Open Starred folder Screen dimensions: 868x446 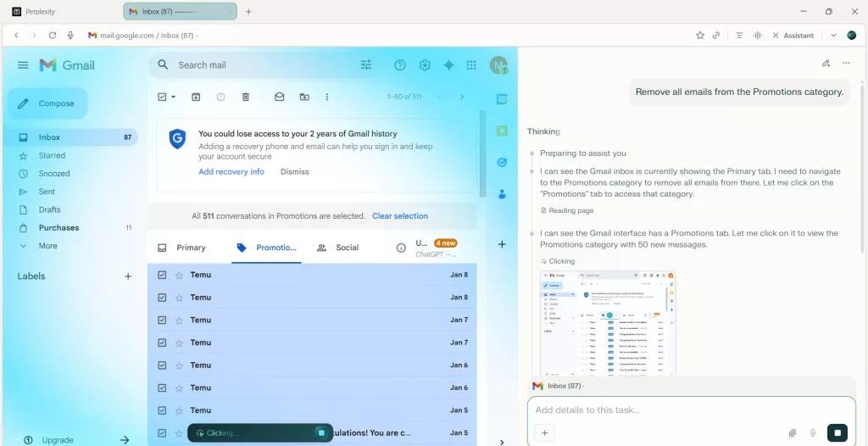(52, 156)
